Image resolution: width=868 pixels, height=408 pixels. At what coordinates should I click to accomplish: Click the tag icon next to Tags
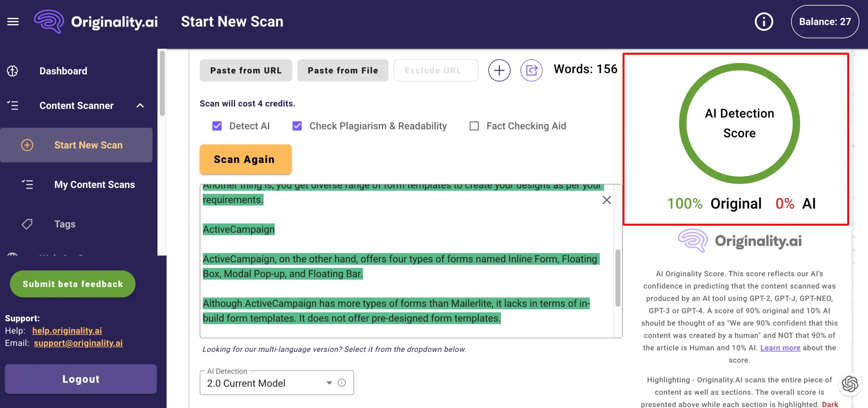tap(27, 224)
